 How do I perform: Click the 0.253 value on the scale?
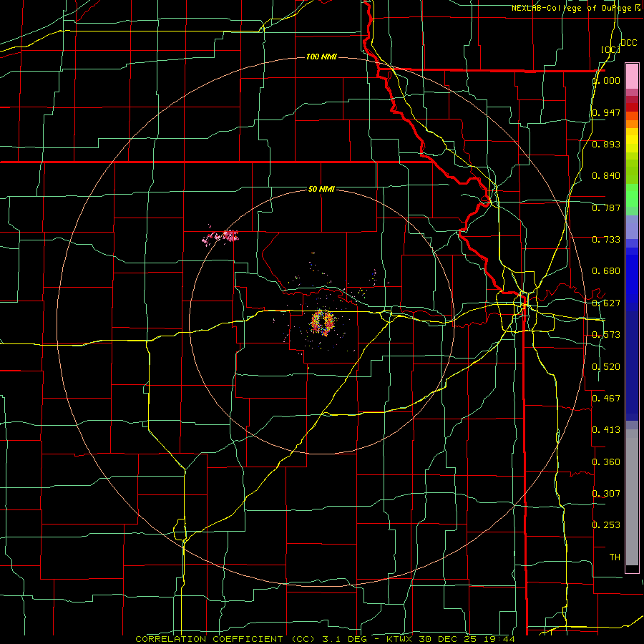[x=606, y=525]
